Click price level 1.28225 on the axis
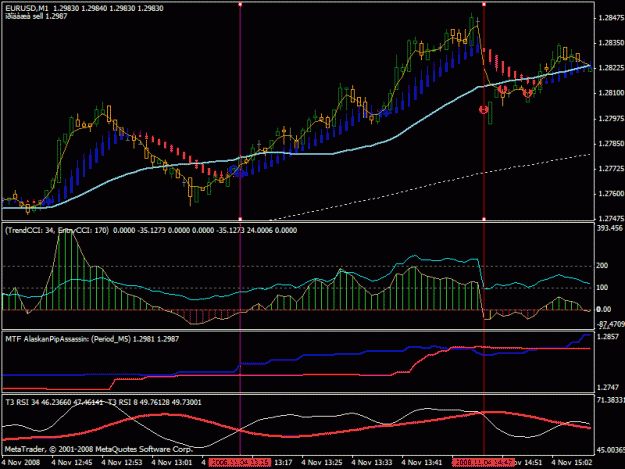 (610, 68)
